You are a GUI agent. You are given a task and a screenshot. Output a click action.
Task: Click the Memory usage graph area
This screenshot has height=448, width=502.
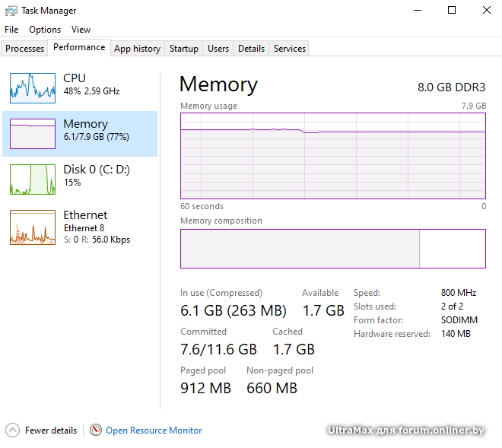[332, 156]
